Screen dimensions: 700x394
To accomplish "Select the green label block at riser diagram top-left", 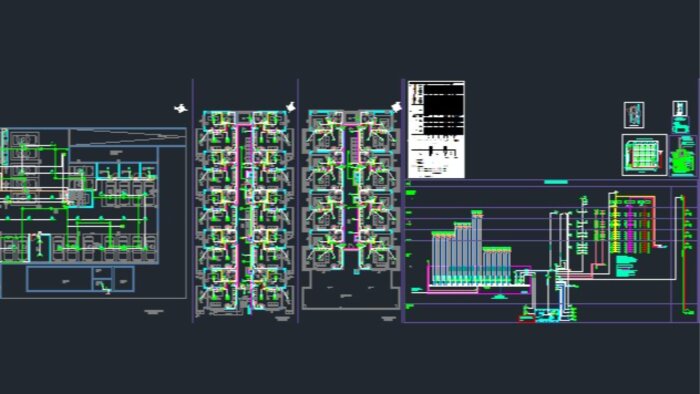I will coord(411,193).
